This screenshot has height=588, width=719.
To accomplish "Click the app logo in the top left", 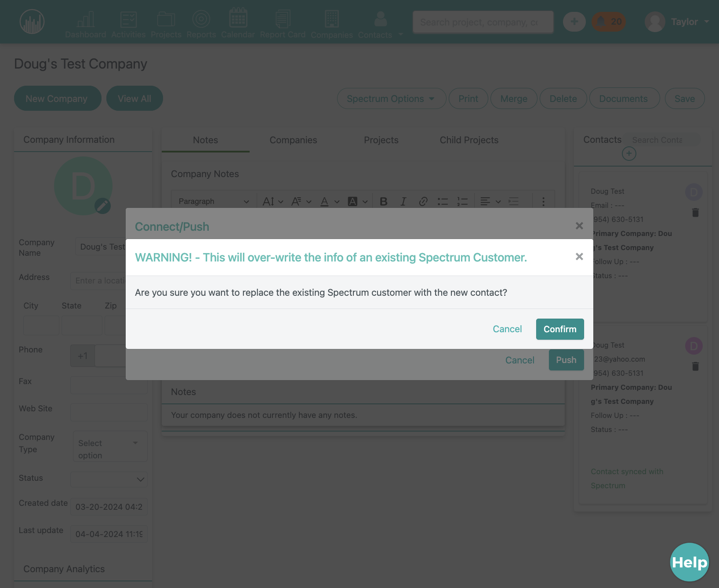I will [32, 22].
